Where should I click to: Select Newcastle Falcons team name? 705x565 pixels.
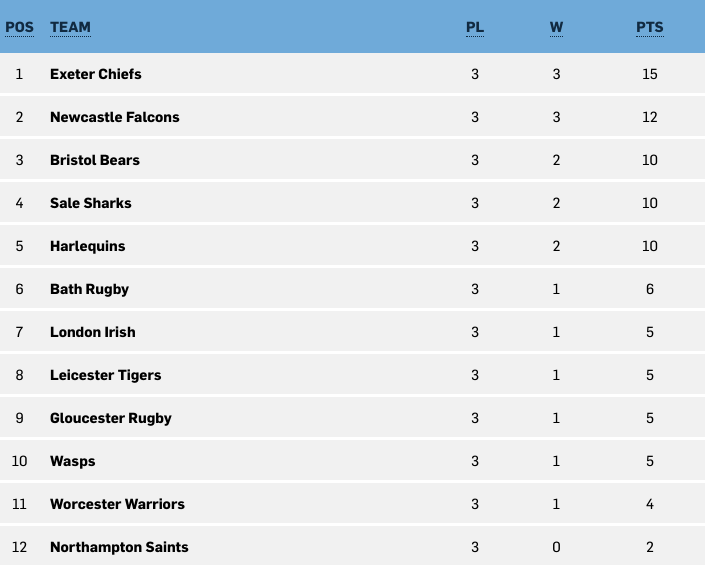point(115,117)
